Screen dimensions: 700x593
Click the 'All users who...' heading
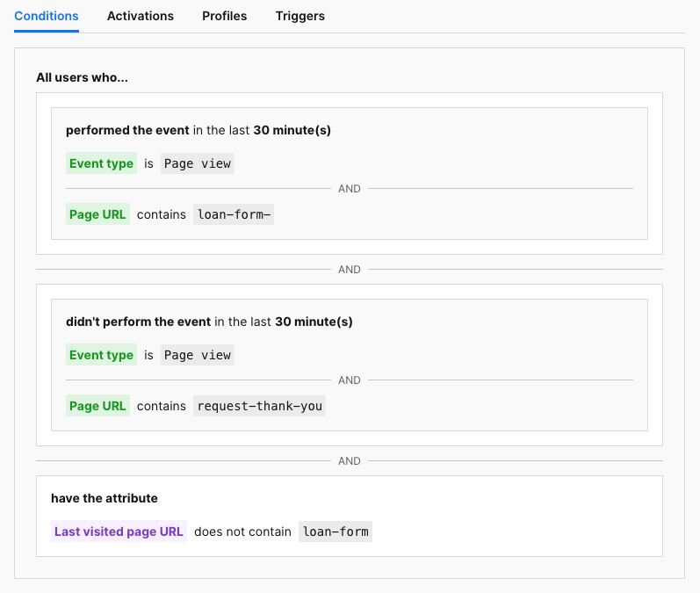coord(83,77)
